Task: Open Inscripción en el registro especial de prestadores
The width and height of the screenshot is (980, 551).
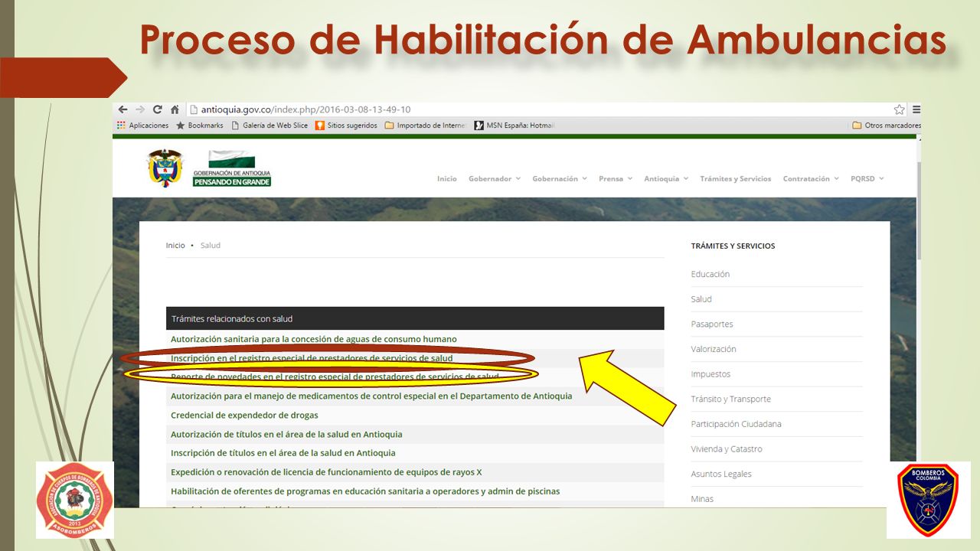Action: 311,358
